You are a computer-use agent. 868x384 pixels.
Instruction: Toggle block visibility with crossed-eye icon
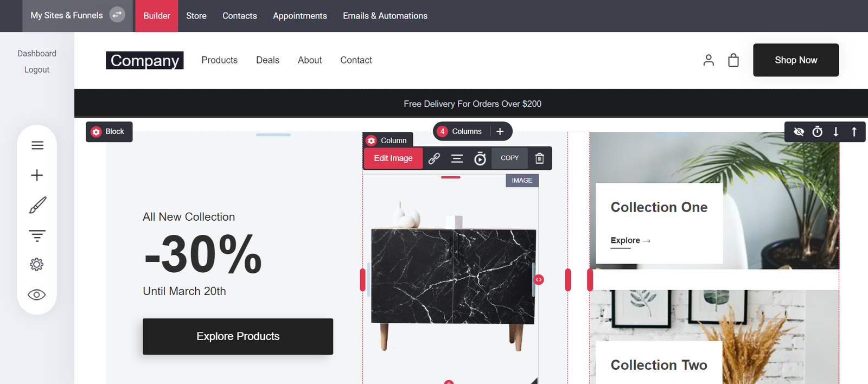coord(799,132)
